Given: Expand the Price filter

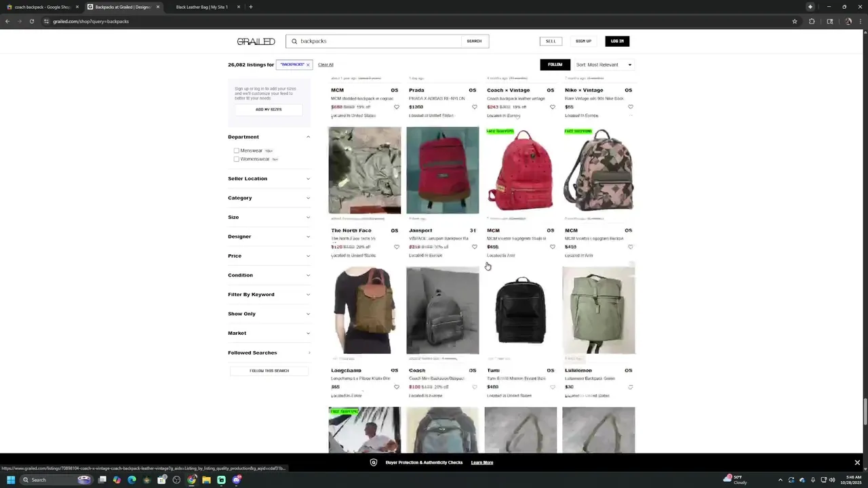Looking at the screenshot, I should (269, 256).
